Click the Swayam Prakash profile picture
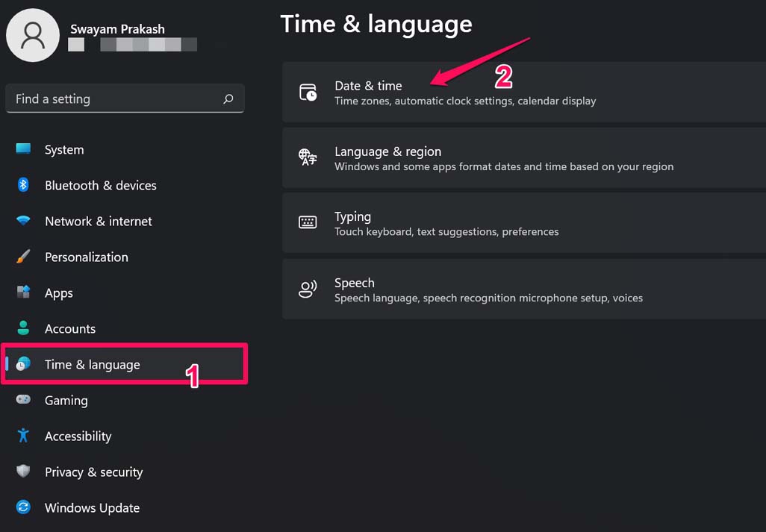Screen dimensions: 766x532 point(32,35)
